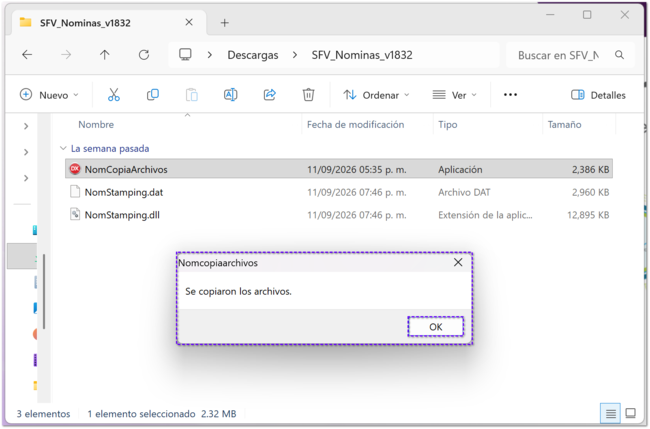Click the Cut scissors icon
The width and height of the screenshot is (650, 429).
[114, 95]
